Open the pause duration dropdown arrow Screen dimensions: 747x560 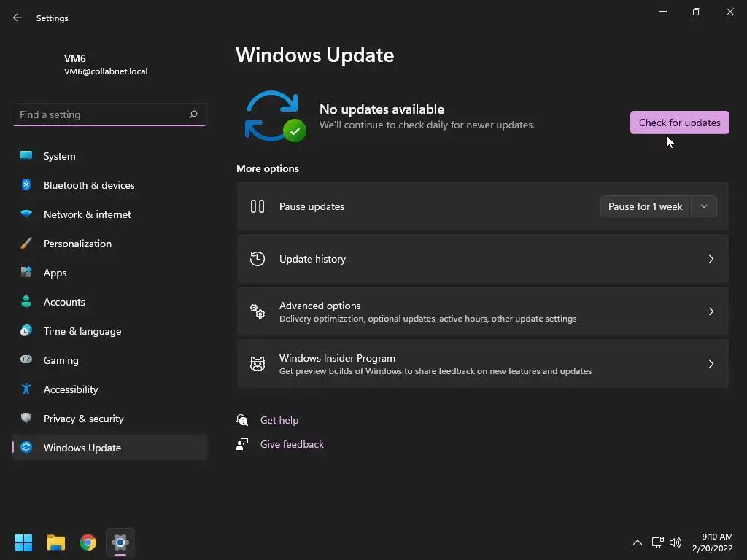(x=704, y=206)
